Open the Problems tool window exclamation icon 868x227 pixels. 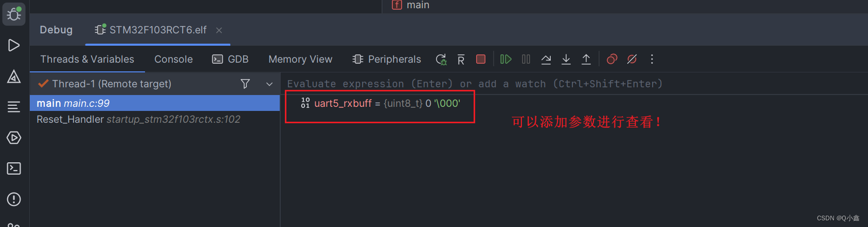pos(14,199)
